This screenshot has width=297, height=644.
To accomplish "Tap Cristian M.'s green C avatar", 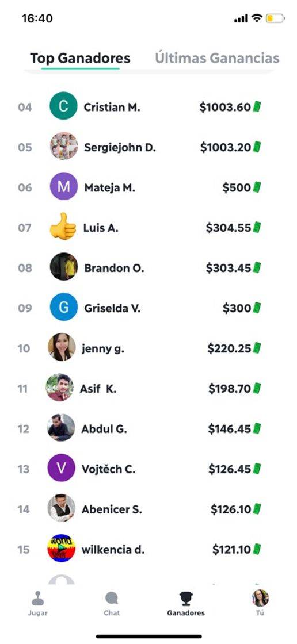I will (63, 106).
